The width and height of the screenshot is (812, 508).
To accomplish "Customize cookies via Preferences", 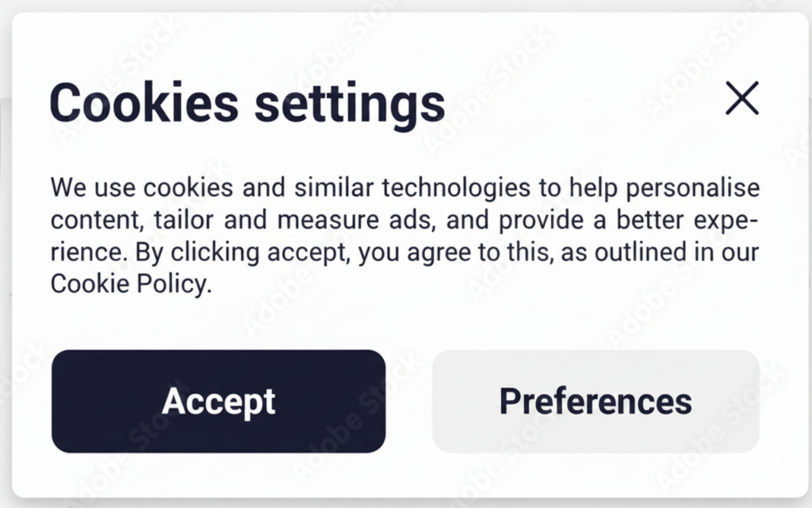I will pos(595,402).
